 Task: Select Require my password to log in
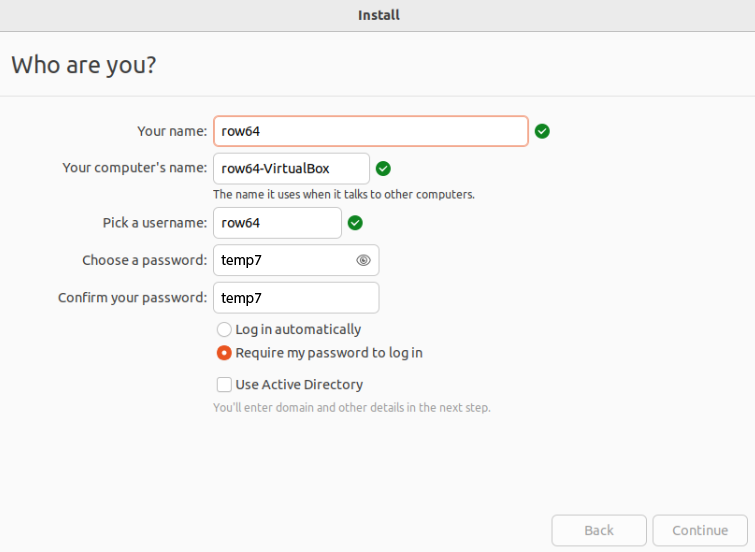coord(224,353)
